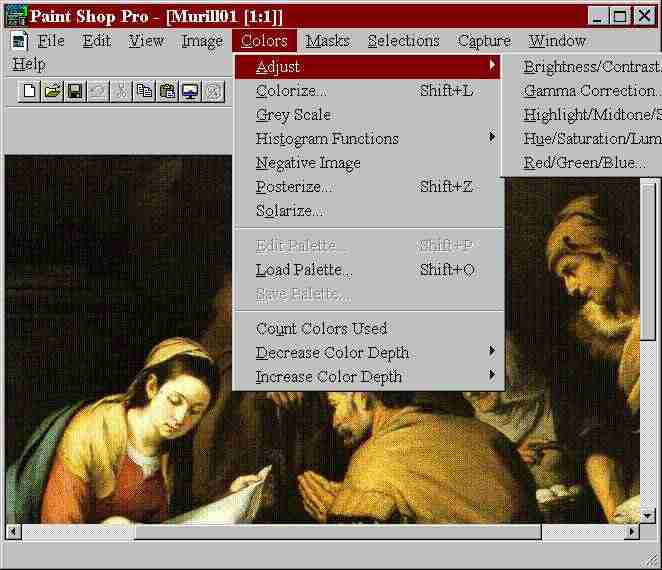Image resolution: width=662 pixels, height=570 pixels.
Task: Select Grey Scale menu entry
Action: tap(293, 115)
